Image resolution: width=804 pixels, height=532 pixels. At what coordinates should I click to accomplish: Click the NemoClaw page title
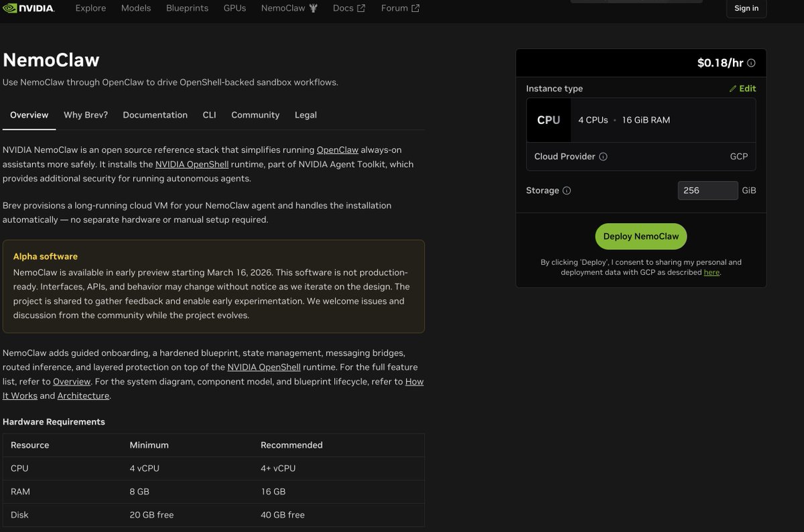(x=51, y=60)
